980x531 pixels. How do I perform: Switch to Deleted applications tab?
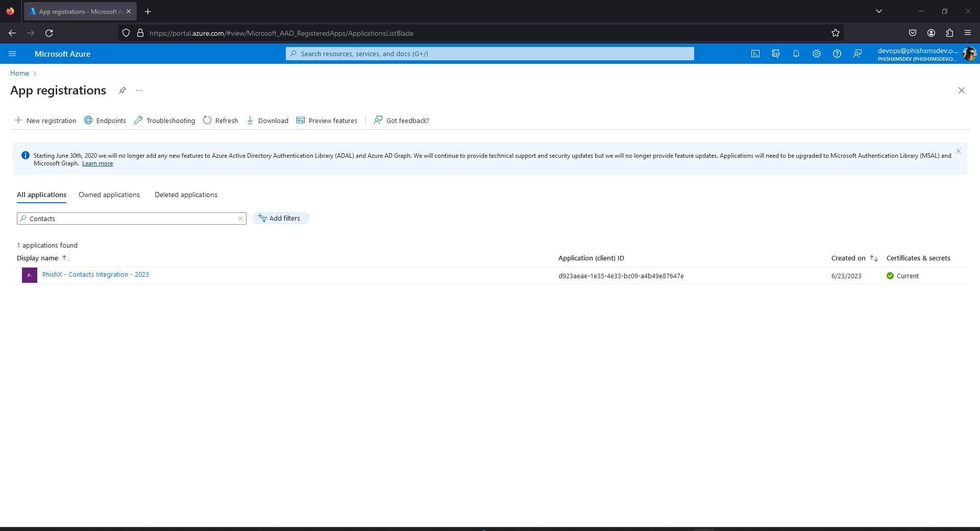[x=186, y=195]
